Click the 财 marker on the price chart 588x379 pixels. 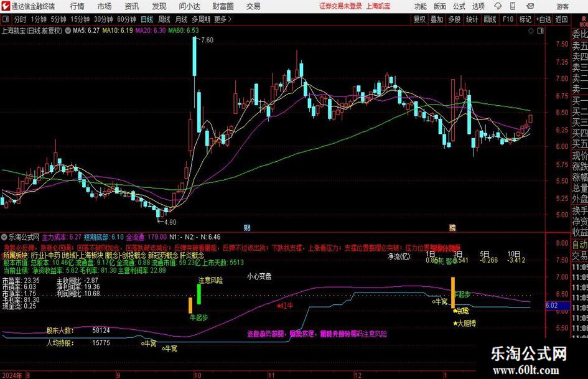pyautogui.click(x=247, y=228)
